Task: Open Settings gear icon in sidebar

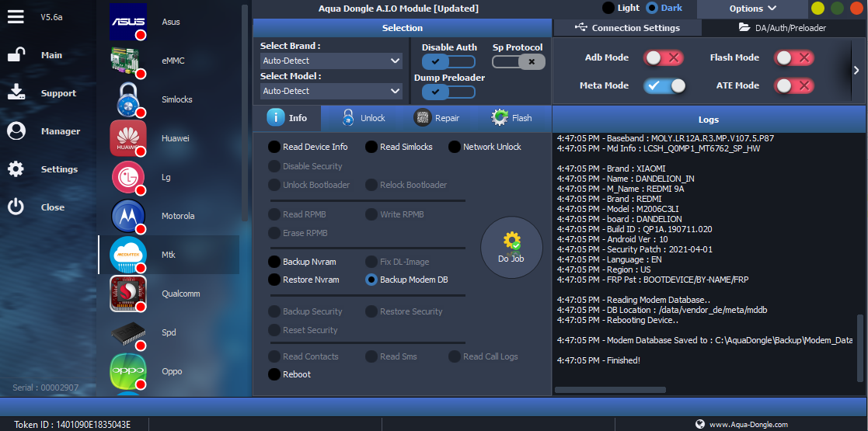Action: point(16,169)
